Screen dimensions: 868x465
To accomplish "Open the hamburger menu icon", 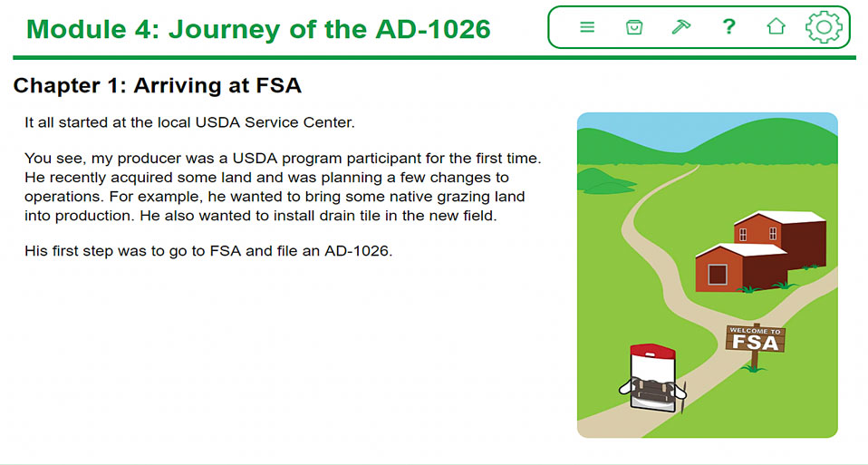I will (x=587, y=27).
